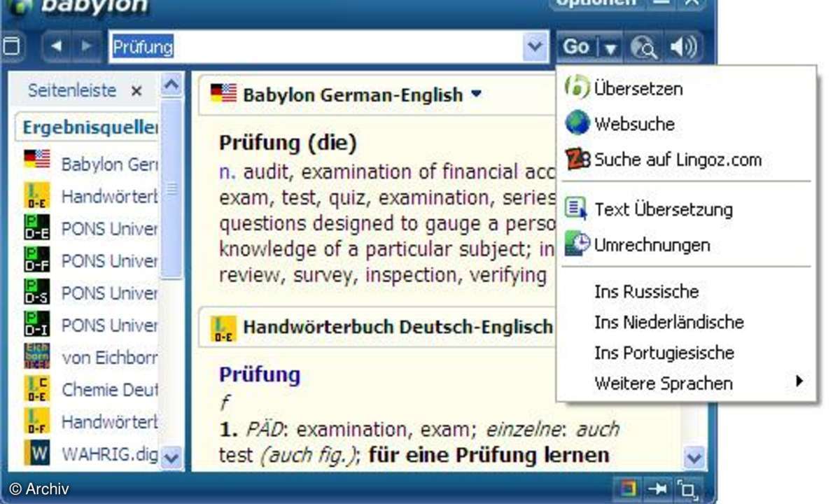
Task: Click the Babylon German-English heading text
Action: coord(353,94)
